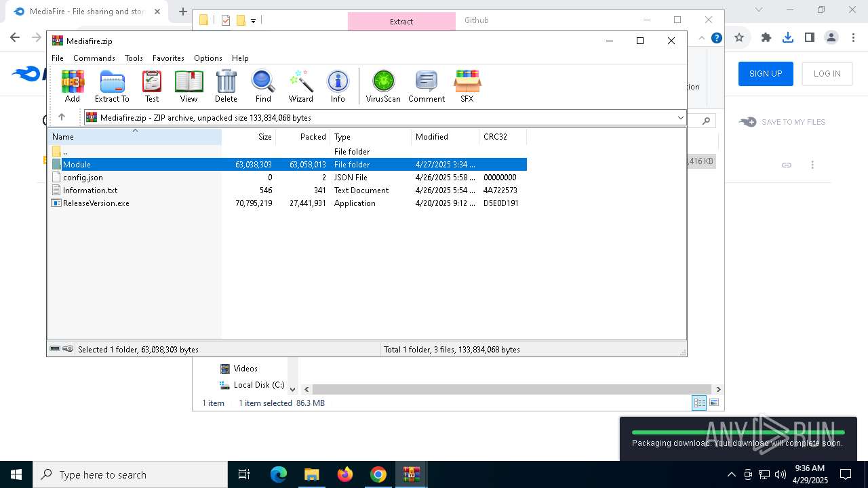Open a new Chrome tab

click(182, 11)
